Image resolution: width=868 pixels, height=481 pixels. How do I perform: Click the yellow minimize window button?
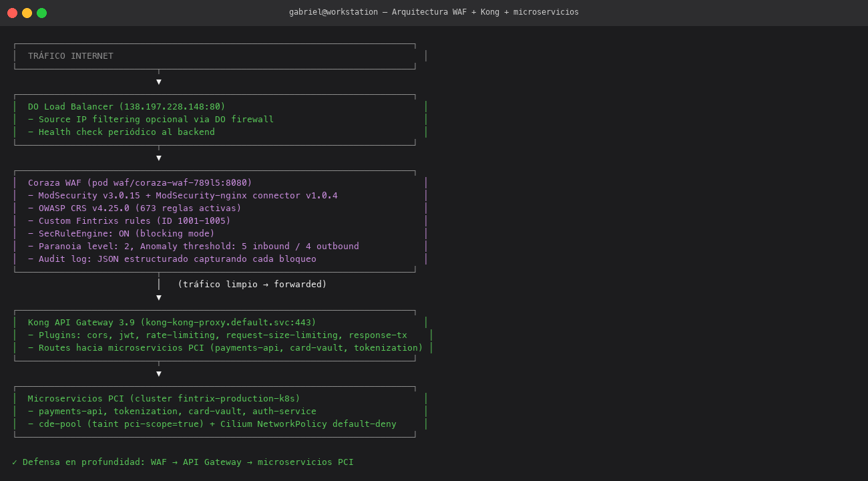[x=27, y=13]
